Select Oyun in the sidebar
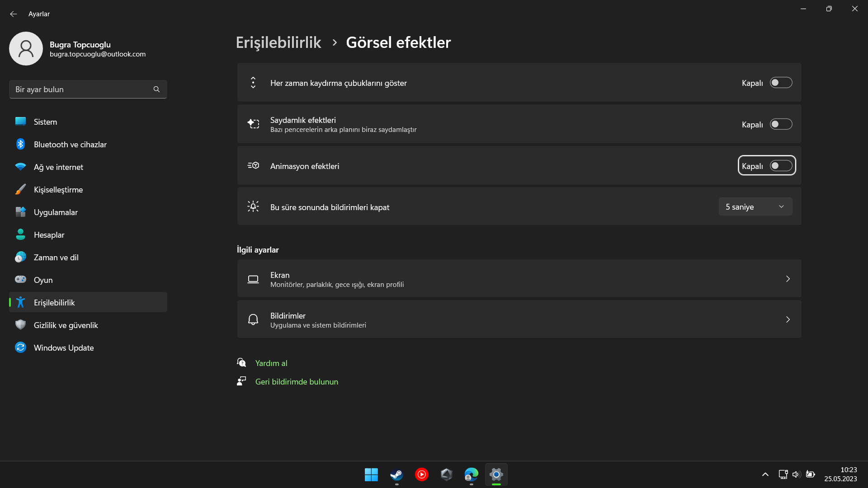 (x=43, y=280)
